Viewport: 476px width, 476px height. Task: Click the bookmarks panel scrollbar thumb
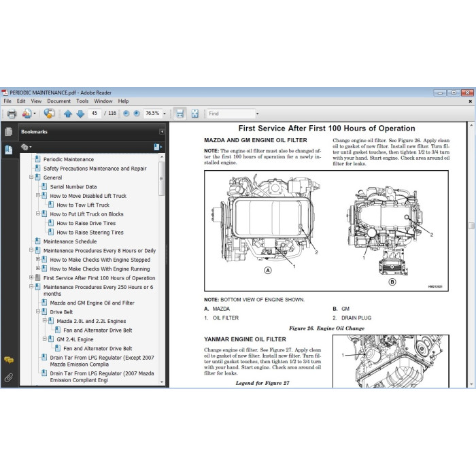(x=162, y=178)
